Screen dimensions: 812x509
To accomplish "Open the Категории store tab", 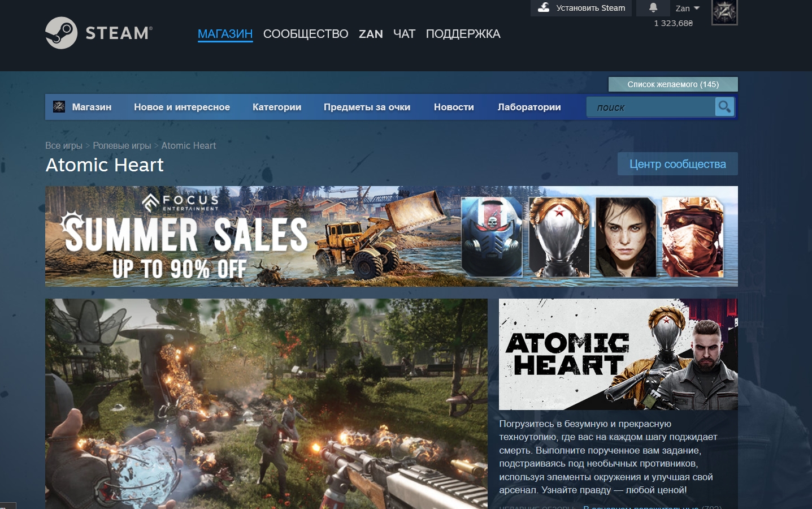I will (x=277, y=107).
